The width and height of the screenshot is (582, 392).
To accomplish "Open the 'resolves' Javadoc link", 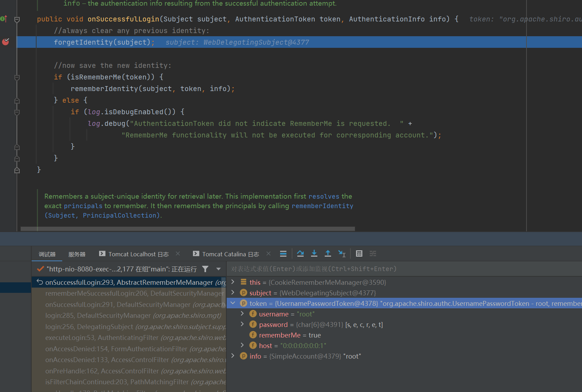I will [324, 197].
